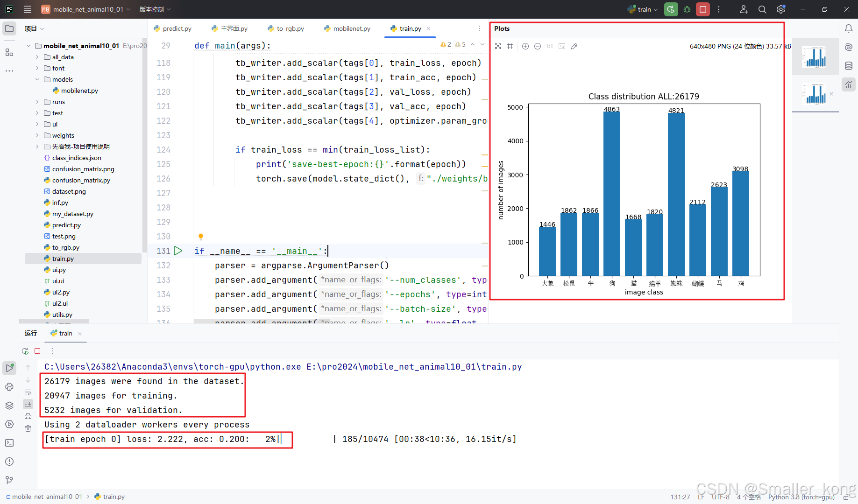Open the train run configuration dropdown
Screen dimensions: 858x504
[643, 9]
